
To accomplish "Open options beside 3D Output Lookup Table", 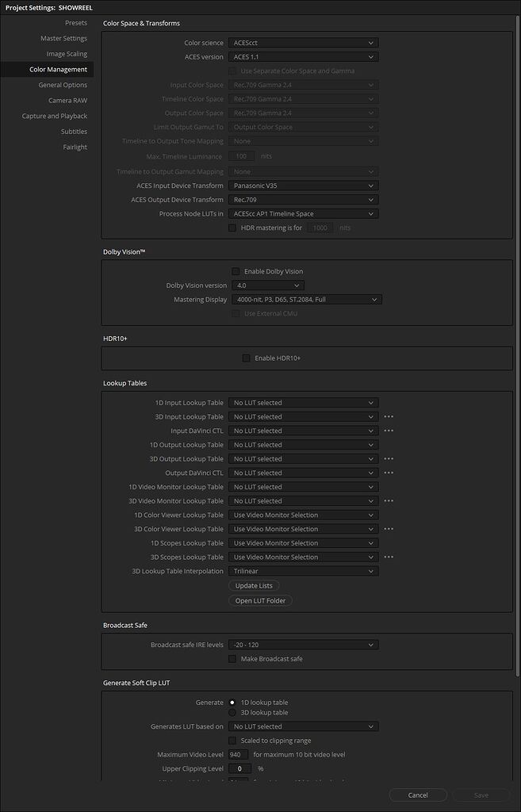I will click(387, 458).
